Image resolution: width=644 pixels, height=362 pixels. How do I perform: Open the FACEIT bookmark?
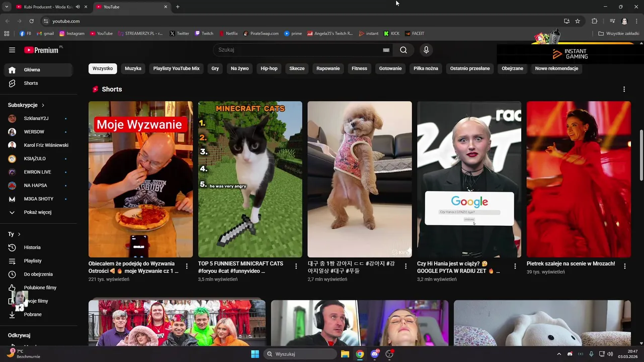(x=415, y=34)
